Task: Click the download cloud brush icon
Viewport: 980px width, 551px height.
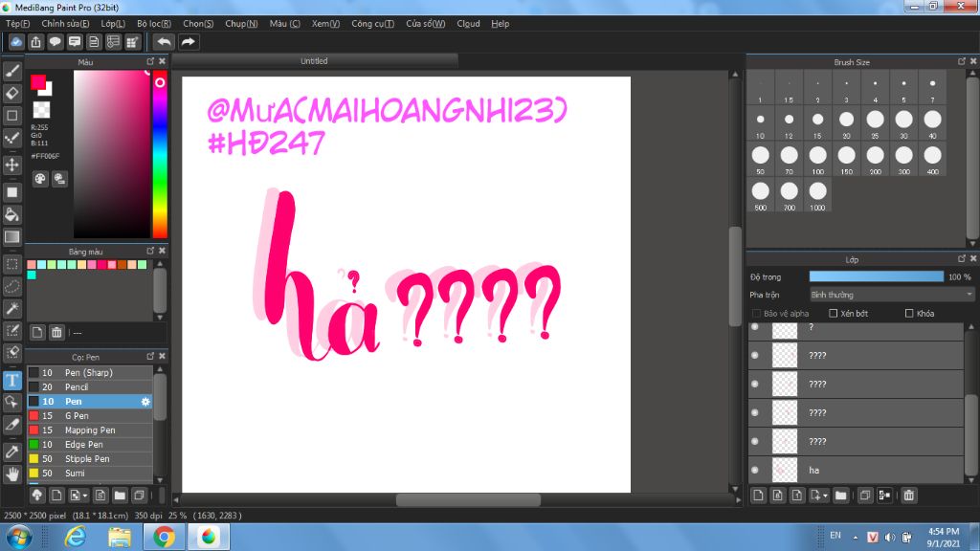Action: coord(37,496)
